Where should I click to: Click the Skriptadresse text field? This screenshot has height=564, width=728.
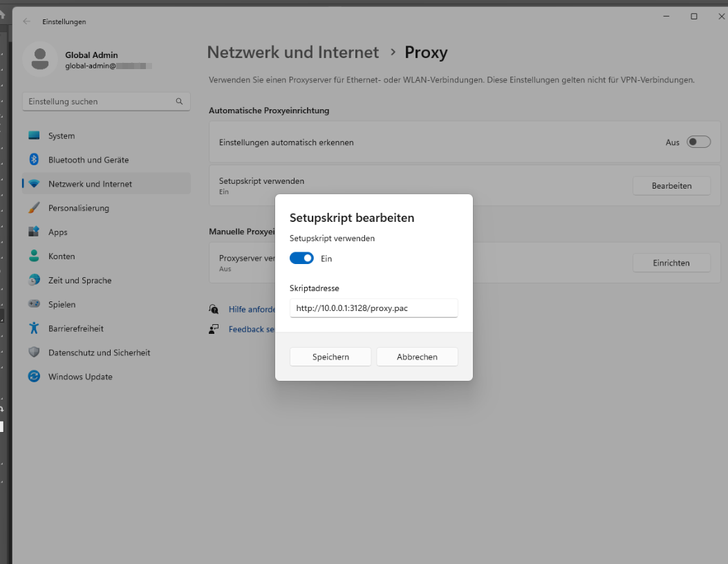point(373,308)
